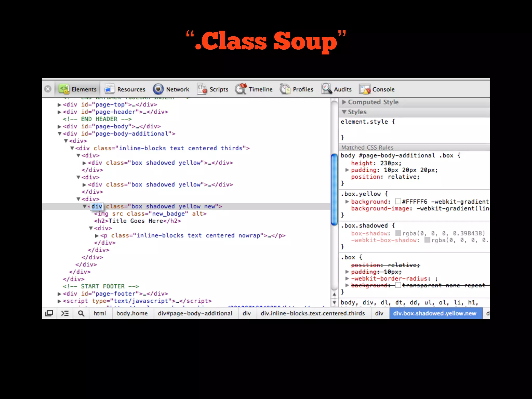Click the background-image -webkit-gradient property
The image size is (532, 399).
coord(420,208)
